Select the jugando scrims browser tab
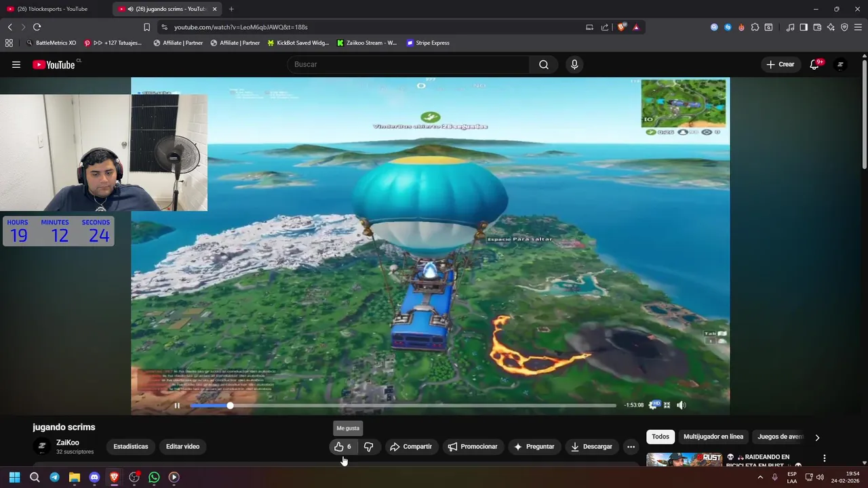Image resolution: width=868 pixels, height=488 pixels. 167,9
